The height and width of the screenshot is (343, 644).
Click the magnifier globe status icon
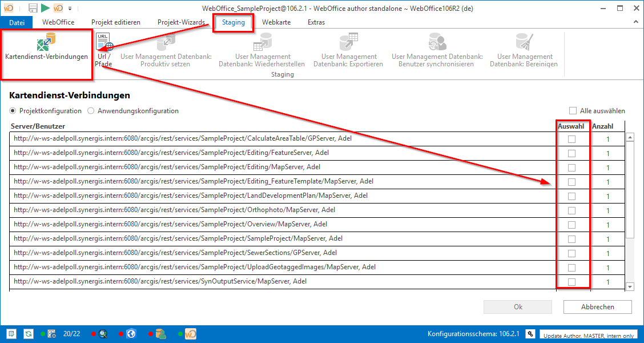pos(103,334)
